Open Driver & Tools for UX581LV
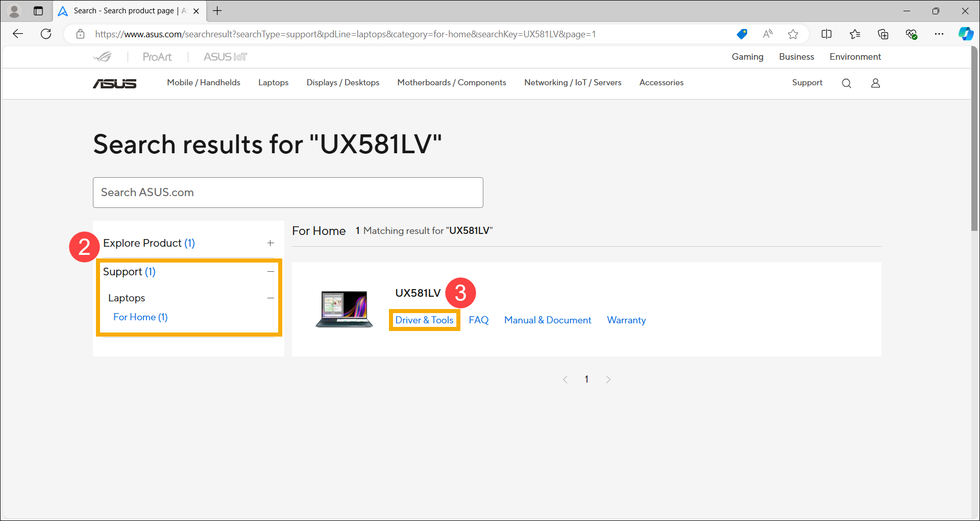The image size is (980, 521). click(x=424, y=320)
